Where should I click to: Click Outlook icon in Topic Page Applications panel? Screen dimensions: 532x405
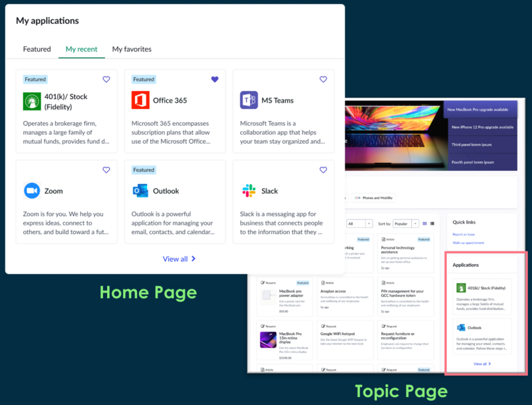(x=461, y=328)
